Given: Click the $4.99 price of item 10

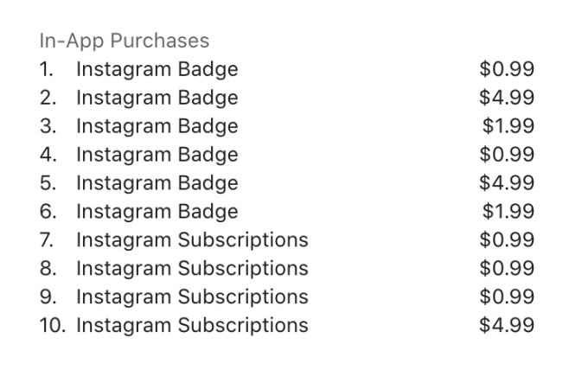Looking at the screenshot, I should (507, 326).
